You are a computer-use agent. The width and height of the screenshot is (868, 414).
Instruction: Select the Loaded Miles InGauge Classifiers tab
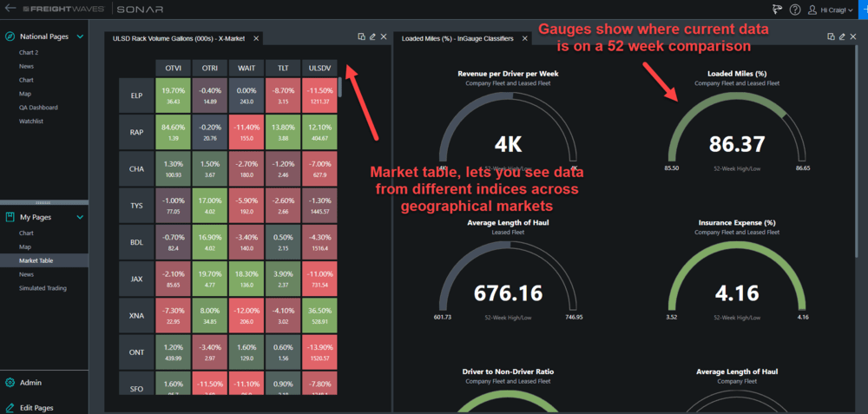click(457, 38)
